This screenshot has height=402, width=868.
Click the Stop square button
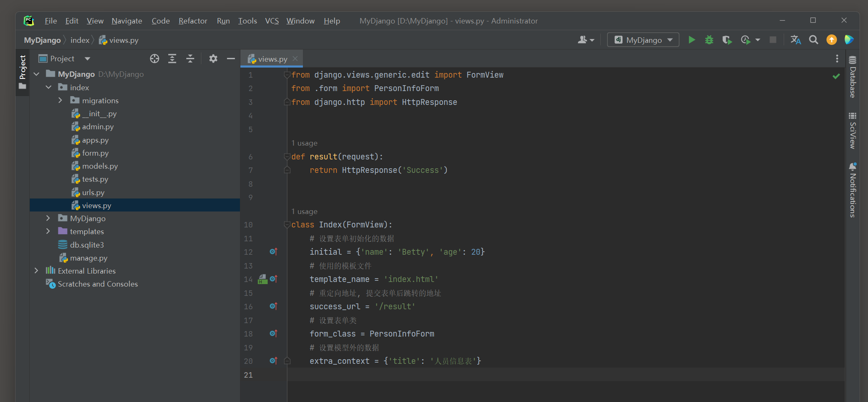click(773, 40)
